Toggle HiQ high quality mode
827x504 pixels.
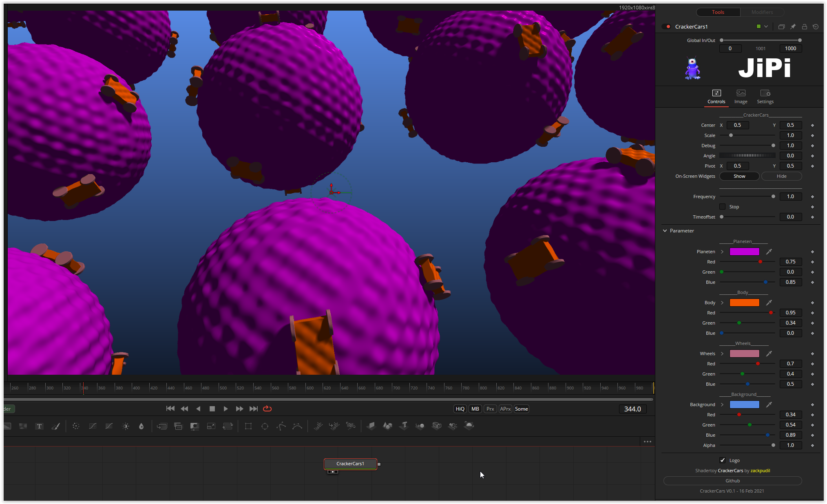point(460,409)
